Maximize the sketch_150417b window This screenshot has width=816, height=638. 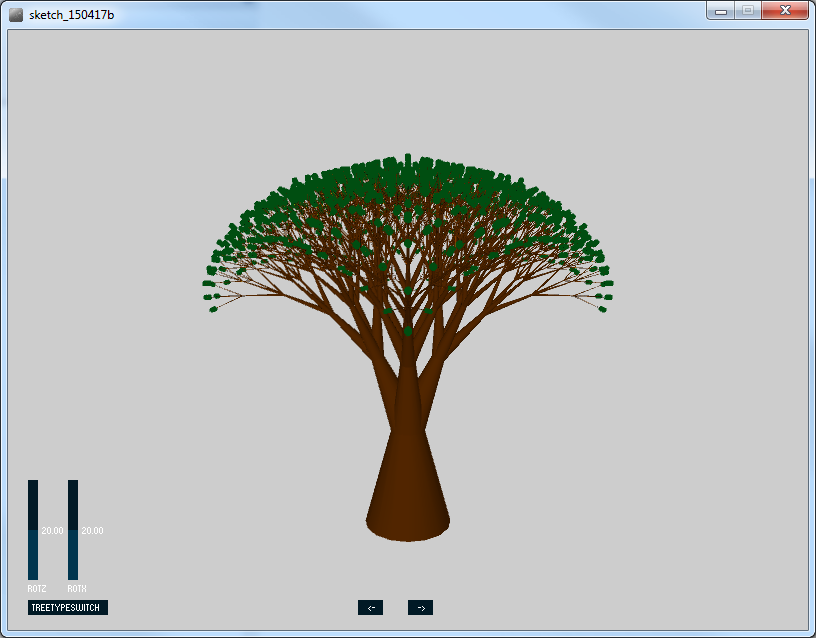748,11
